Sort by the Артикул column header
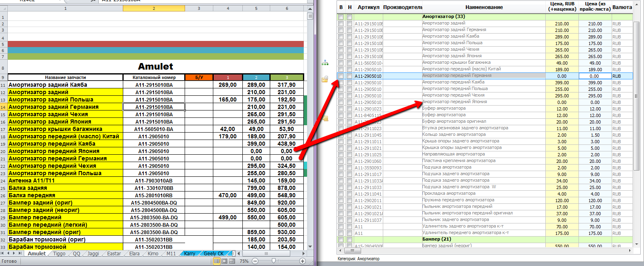 click(x=368, y=7)
